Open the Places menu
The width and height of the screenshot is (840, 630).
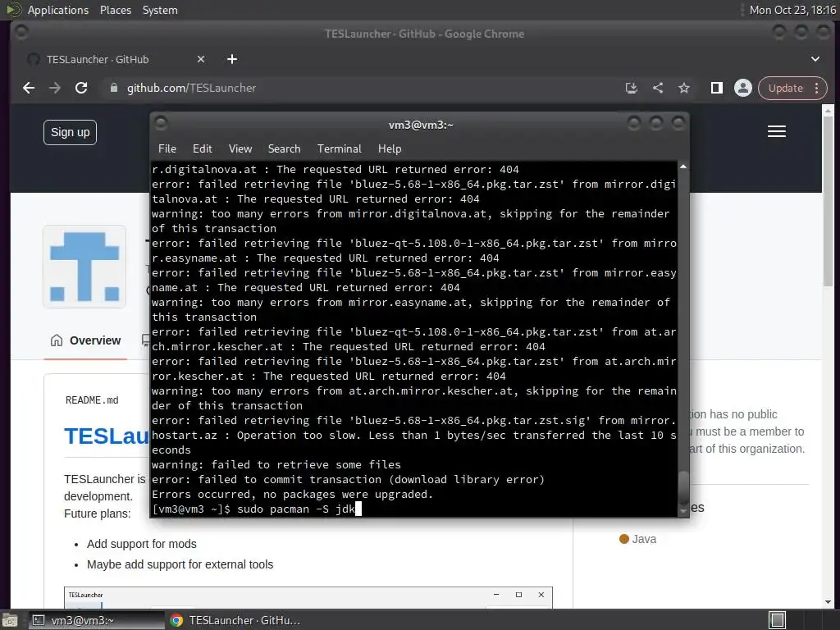[x=115, y=10]
